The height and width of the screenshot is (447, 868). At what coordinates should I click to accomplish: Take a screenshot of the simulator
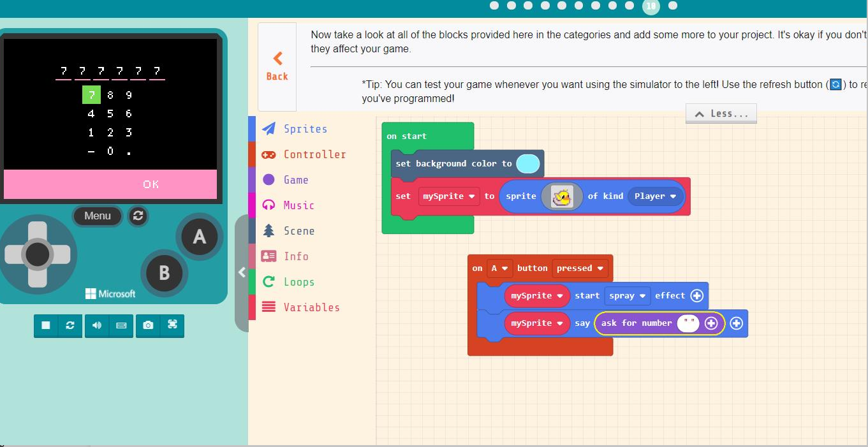click(x=147, y=325)
